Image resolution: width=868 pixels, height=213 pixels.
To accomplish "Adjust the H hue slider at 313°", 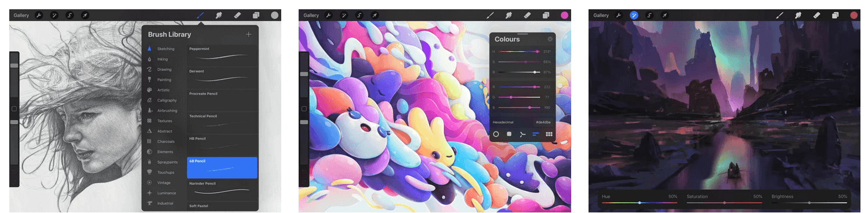I will tap(518, 52).
